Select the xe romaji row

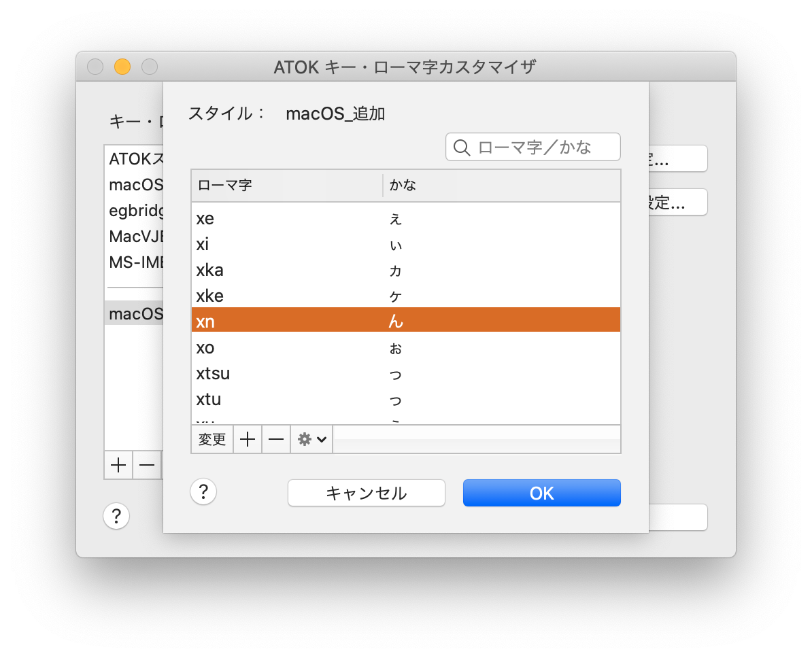(x=406, y=218)
